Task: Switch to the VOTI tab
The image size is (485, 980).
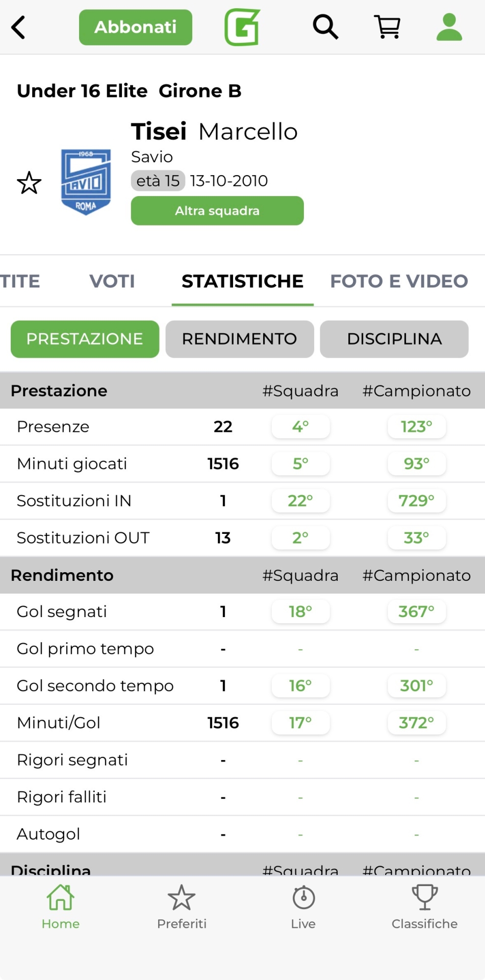Action: pos(112,281)
